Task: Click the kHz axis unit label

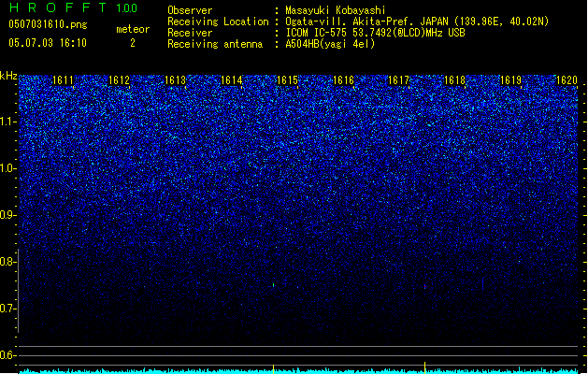Action: (x=8, y=76)
